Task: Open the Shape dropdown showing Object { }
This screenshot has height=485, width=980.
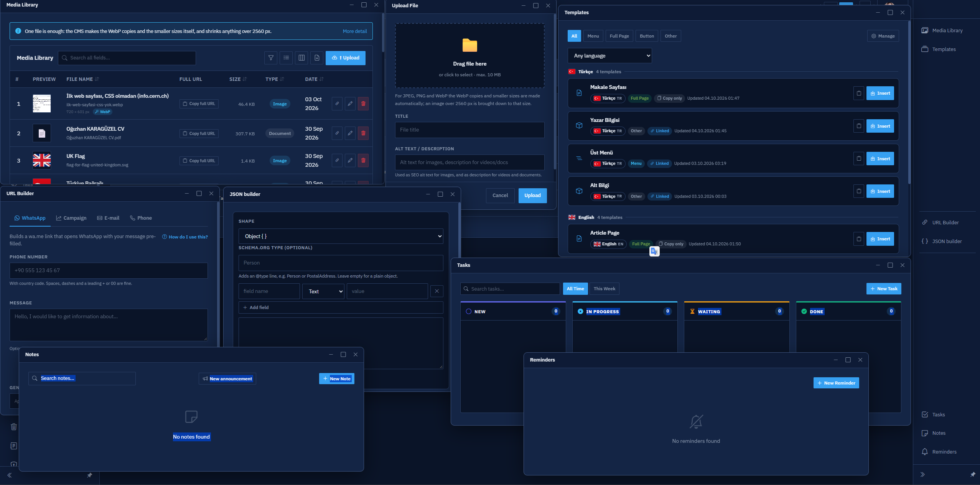Action: coord(341,236)
